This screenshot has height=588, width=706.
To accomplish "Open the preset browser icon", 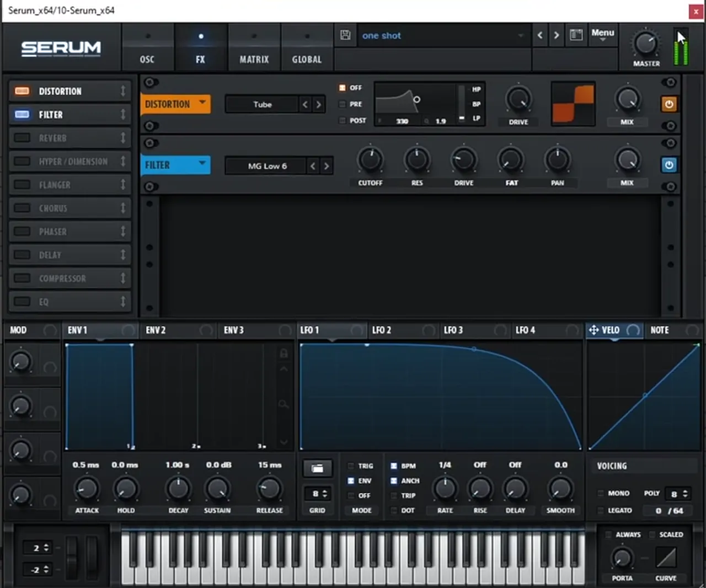I will click(x=576, y=35).
